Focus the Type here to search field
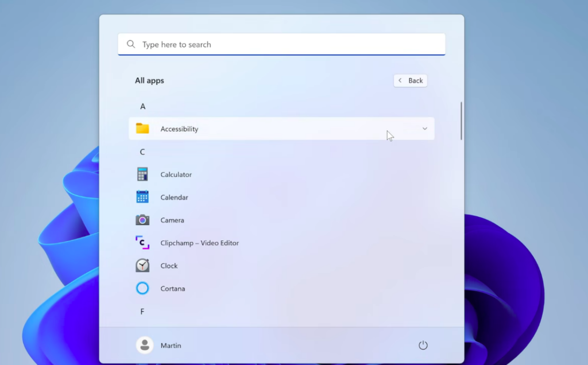The image size is (588, 365). (281, 44)
